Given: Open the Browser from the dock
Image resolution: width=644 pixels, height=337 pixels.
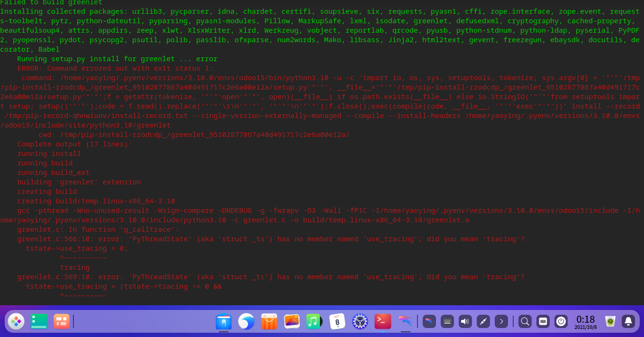Looking at the screenshot, I should click(246, 321).
